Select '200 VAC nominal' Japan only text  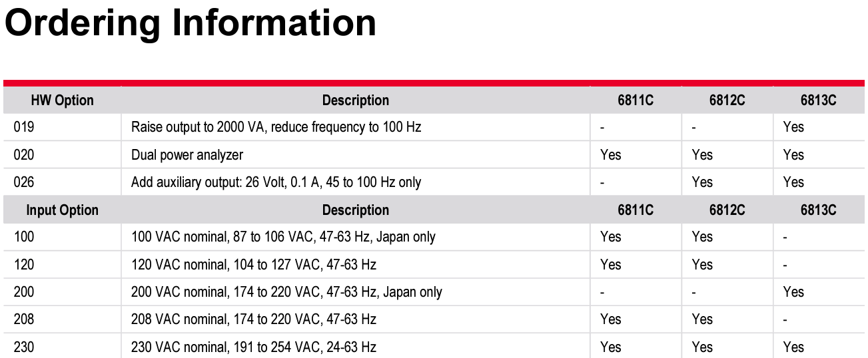tap(286, 292)
